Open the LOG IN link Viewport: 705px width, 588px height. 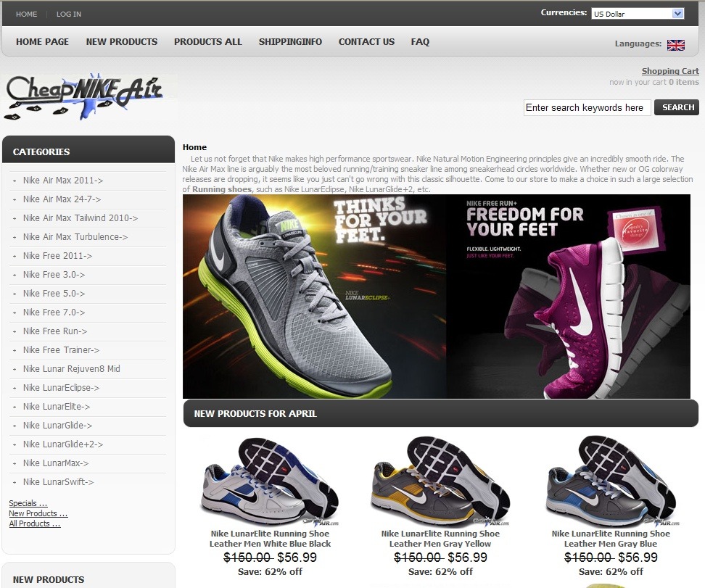(69, 14)
